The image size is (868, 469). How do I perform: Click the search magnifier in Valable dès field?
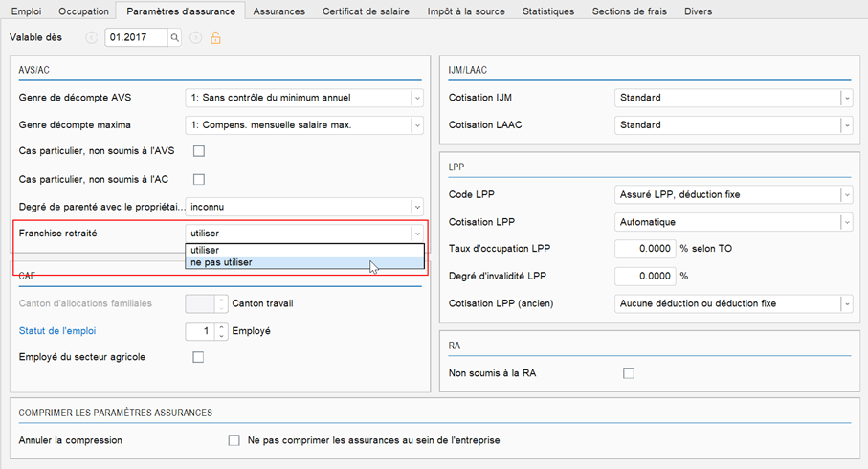[x=174, y=37]
